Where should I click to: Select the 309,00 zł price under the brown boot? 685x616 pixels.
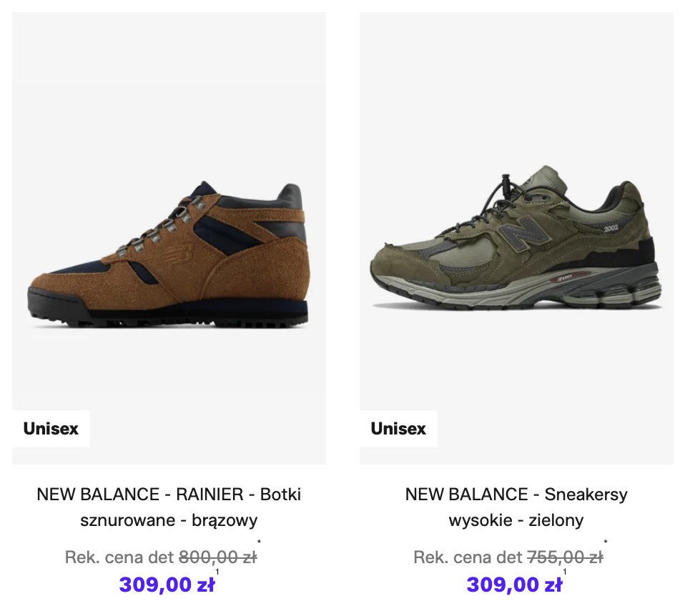tap(167, 585)
